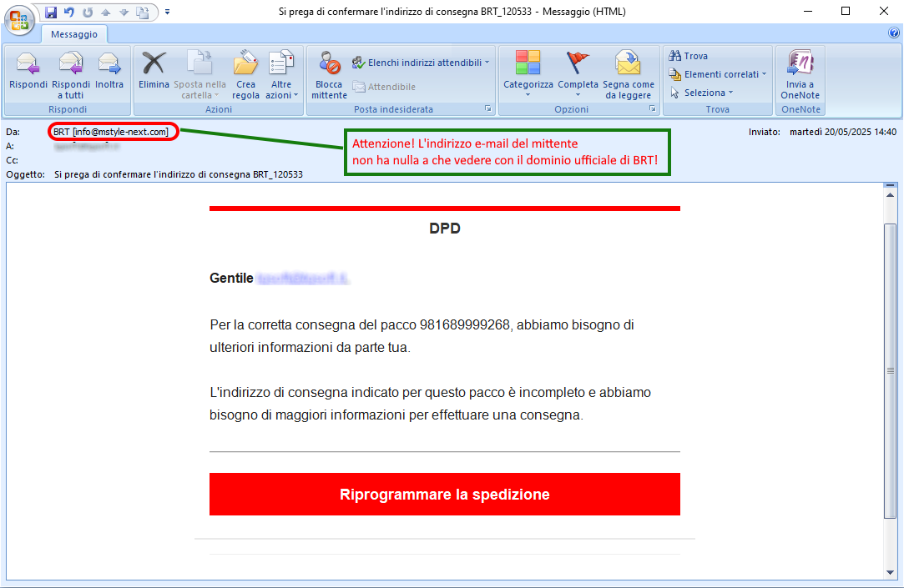Image resolution: width=904 pixels, height=588 pixels.
Task: Go to previous item arrow icon
Action: [x=105, y=12]
